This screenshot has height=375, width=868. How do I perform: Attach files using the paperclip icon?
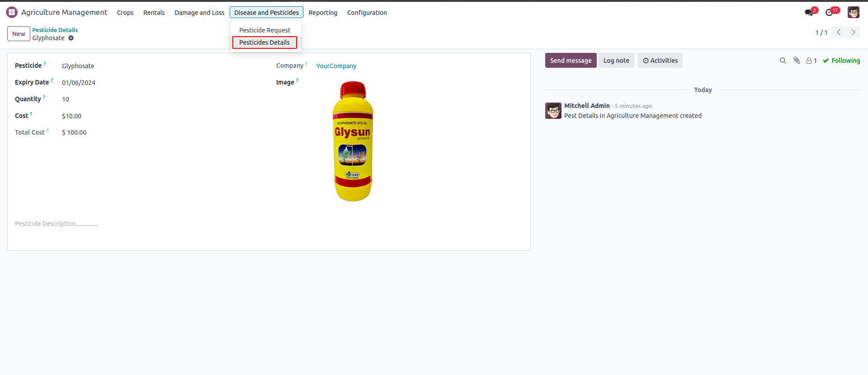[797, 61]
